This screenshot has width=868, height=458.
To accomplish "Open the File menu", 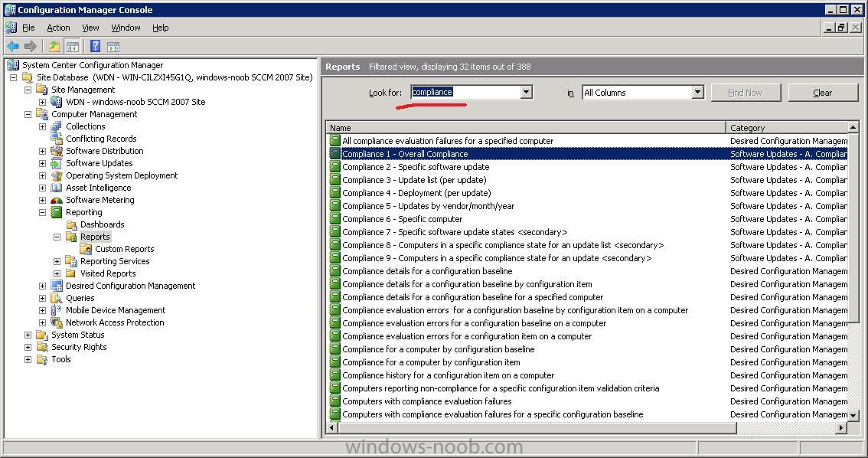I will point(28,28).
